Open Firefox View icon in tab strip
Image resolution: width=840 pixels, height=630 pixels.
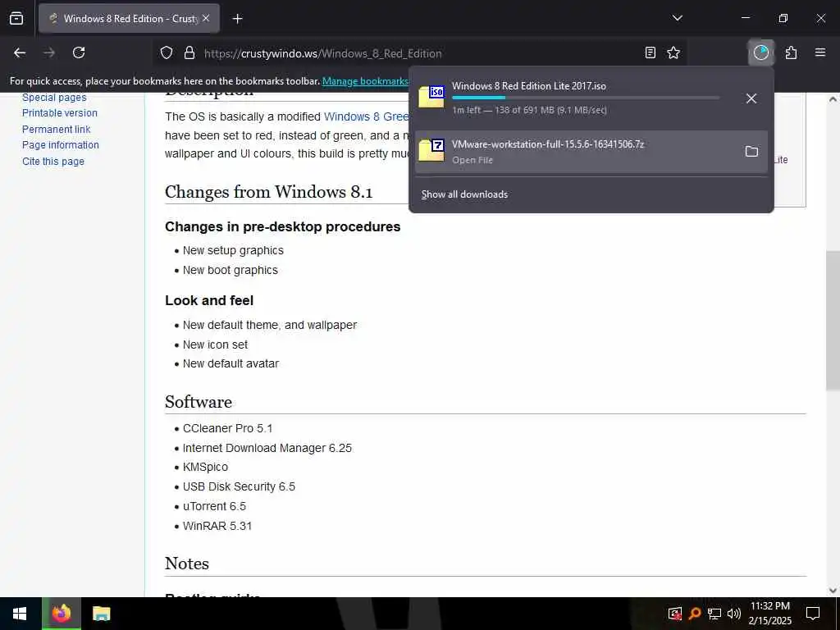[16, 19]
